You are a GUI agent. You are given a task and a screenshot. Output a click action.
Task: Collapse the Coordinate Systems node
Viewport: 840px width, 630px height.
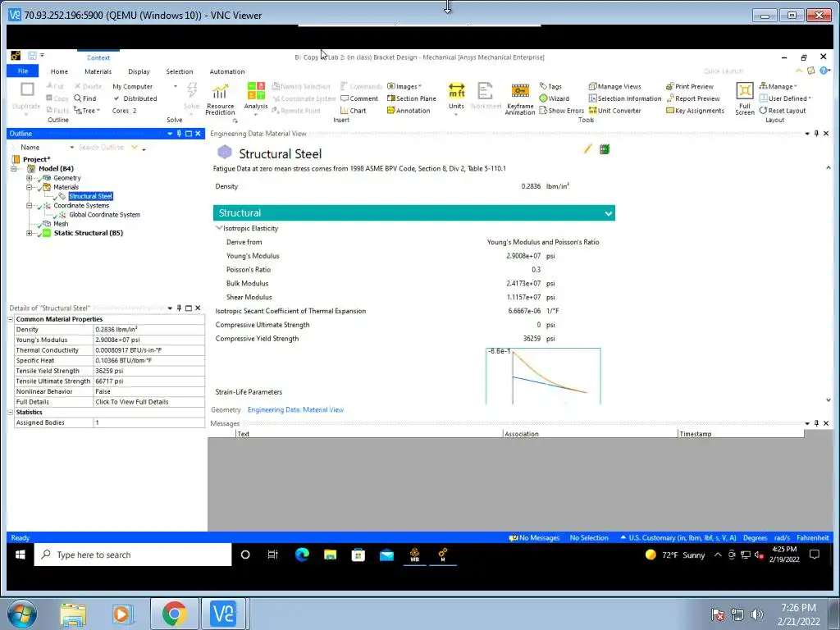(x=30, y=205)
